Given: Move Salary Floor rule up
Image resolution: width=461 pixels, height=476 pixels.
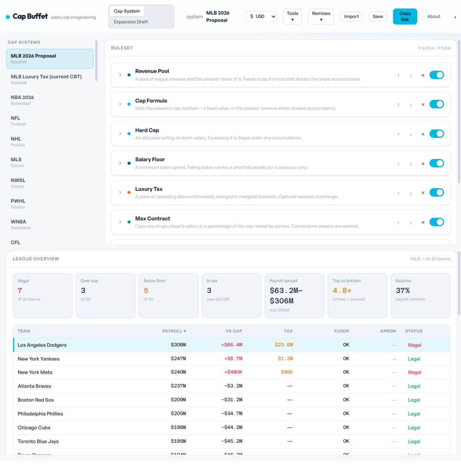Looking at the screenshot, I should [398, 164].
